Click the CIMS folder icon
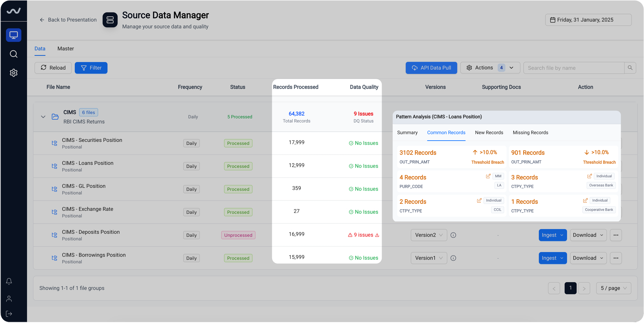 (x=55, y=117)
